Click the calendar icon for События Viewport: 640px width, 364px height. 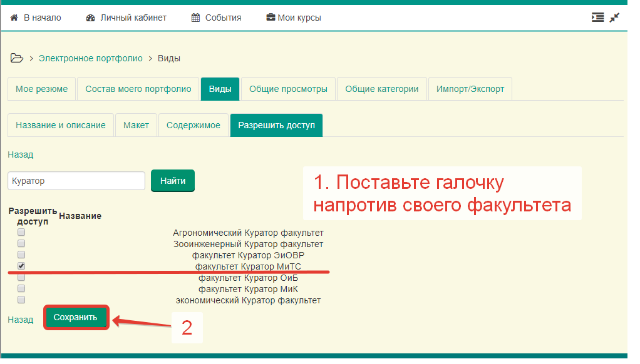pyautogui.click(x=196, y=18)
